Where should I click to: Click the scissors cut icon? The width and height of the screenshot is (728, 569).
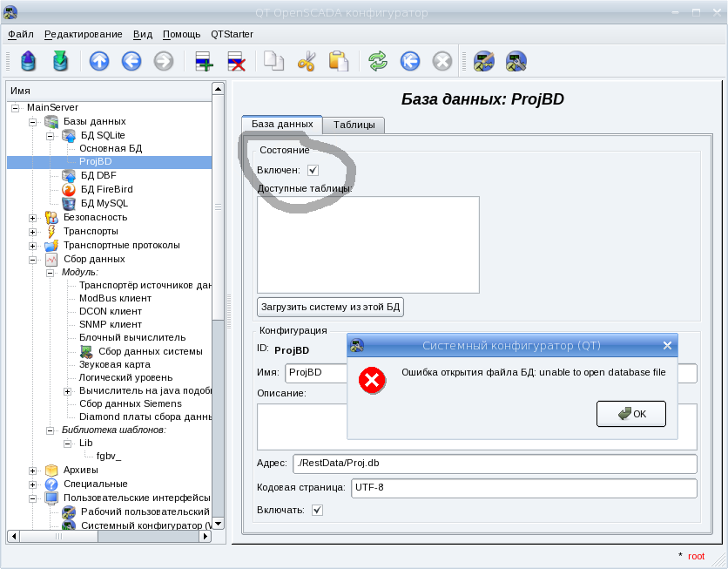pos(307,61)
